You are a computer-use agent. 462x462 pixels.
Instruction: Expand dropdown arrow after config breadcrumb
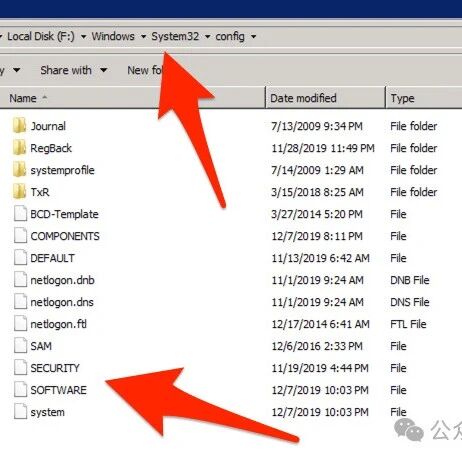pos(253,36)
